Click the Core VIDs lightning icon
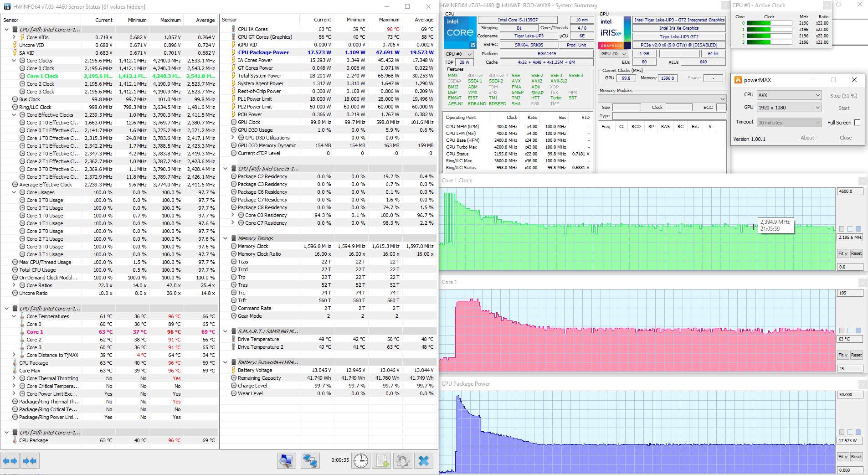This screenshot has height=475, width=868. click(22, 37)
